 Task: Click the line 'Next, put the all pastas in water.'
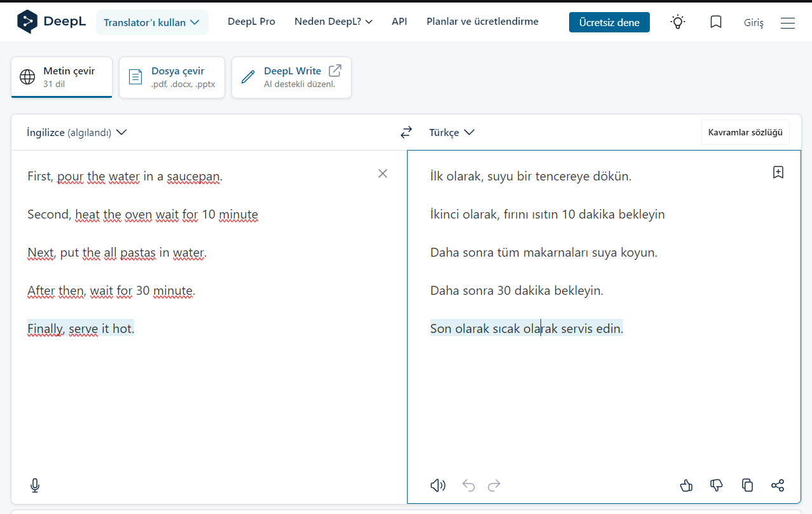click(117, 252)
